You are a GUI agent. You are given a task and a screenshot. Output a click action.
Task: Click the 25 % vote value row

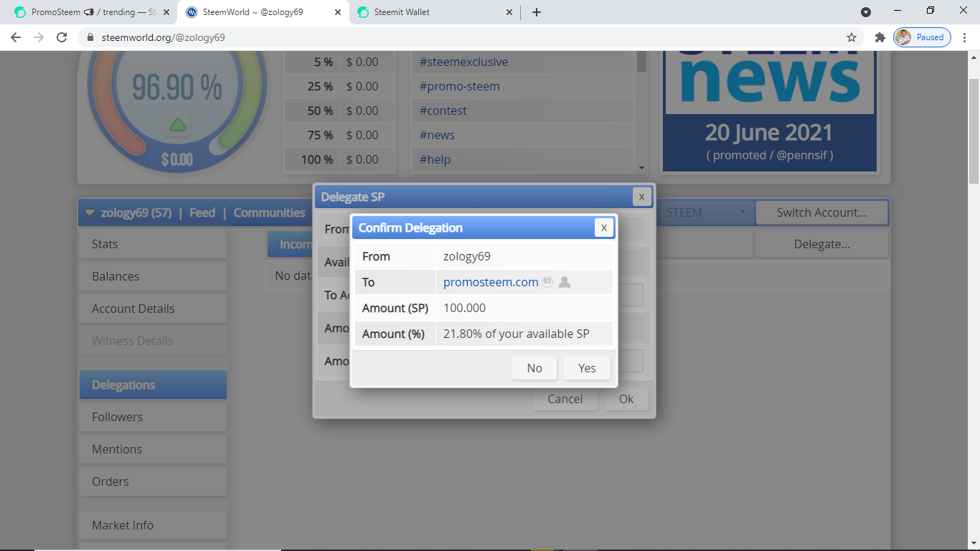pyautogui.click(x=339, y=86)
